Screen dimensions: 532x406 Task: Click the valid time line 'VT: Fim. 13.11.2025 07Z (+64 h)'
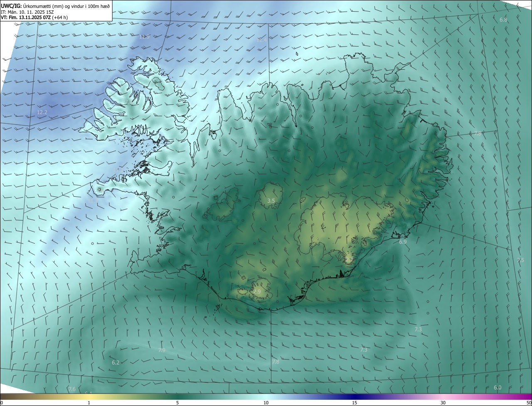click(x=34, y=17)
